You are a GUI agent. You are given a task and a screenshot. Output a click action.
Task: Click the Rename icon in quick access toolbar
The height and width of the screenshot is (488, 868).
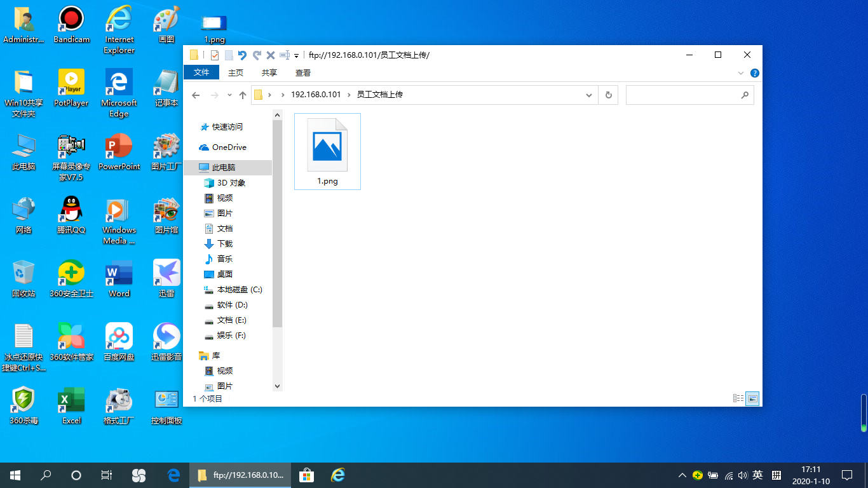coord(285,55)
